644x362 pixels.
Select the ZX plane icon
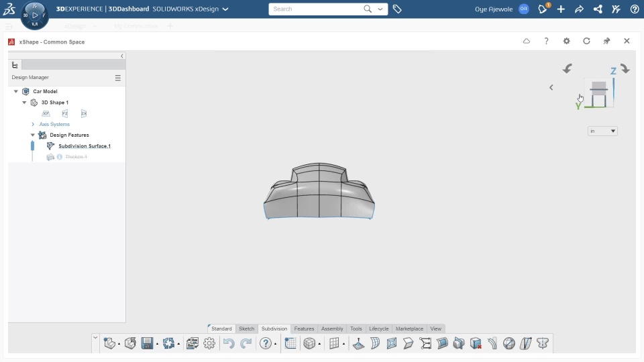click(84, 113)
